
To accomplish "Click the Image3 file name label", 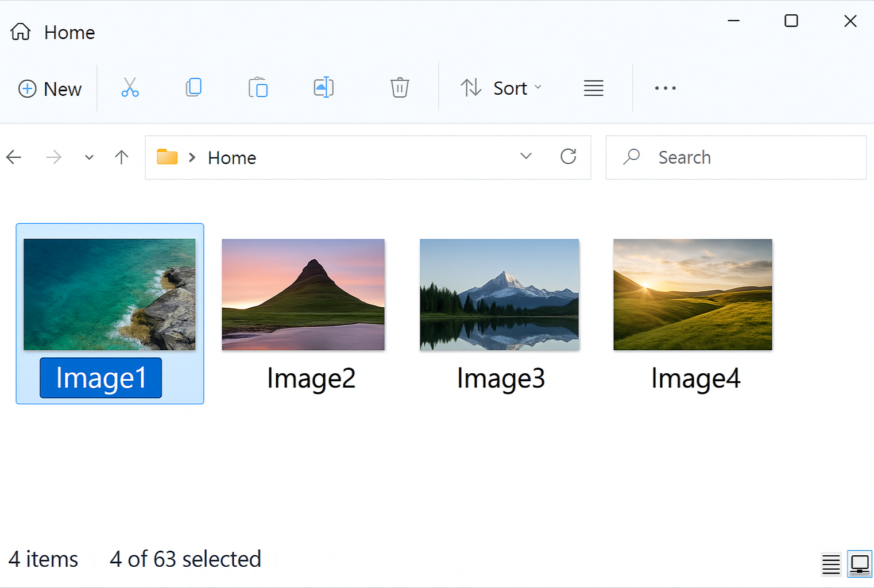I will tap(501, 379).
